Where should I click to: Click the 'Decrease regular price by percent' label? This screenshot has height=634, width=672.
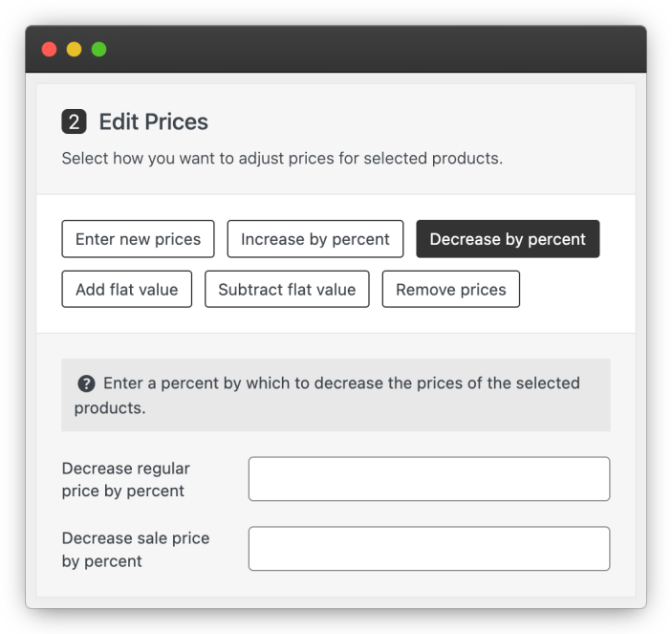point(125,479)
